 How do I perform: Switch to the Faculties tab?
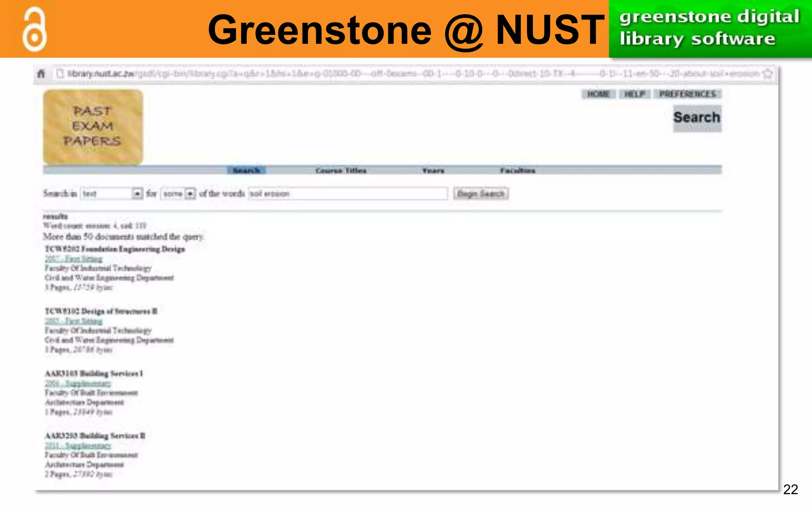tap(517, 170)
